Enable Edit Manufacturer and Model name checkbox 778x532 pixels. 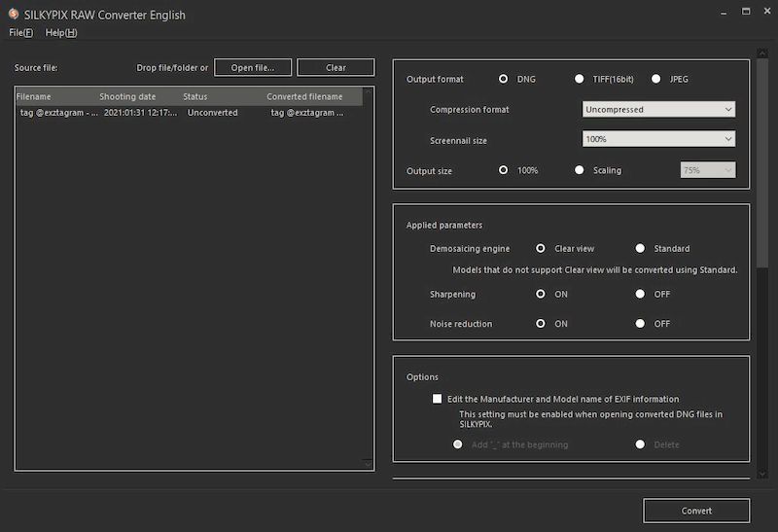[438, 399]
